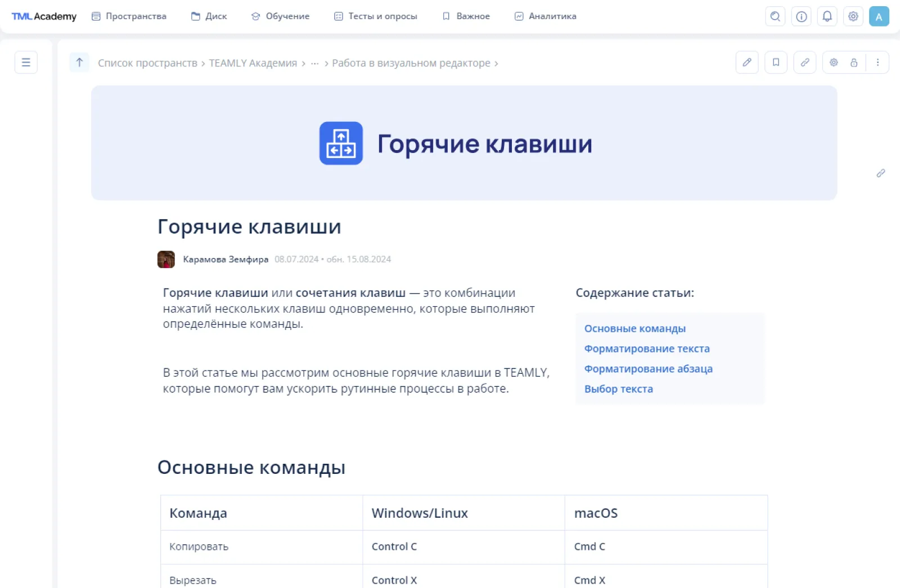Click the date 08.07.2024 text

[x=296, y=259]
